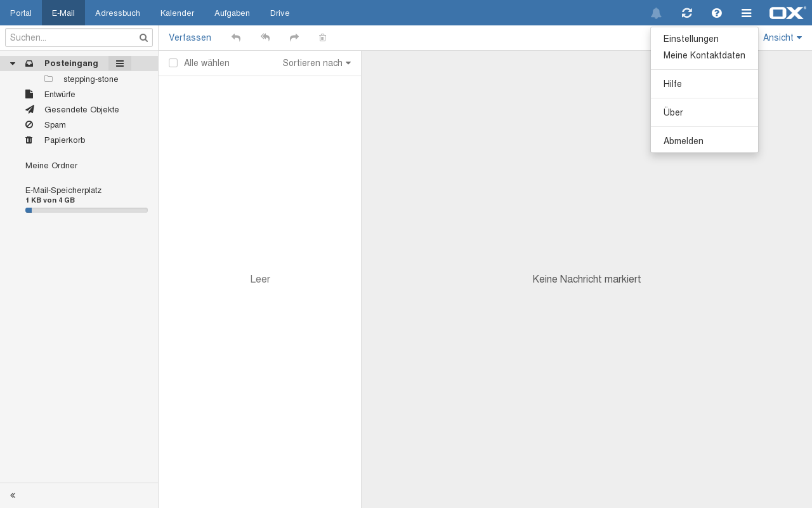This screenshot has height=508, width=812.
Task: Click into the Suchen search field
Action: tap(71, 38)
